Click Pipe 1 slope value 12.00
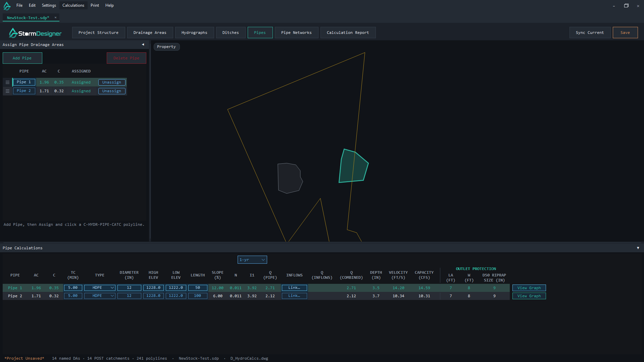 coord(217,288)
